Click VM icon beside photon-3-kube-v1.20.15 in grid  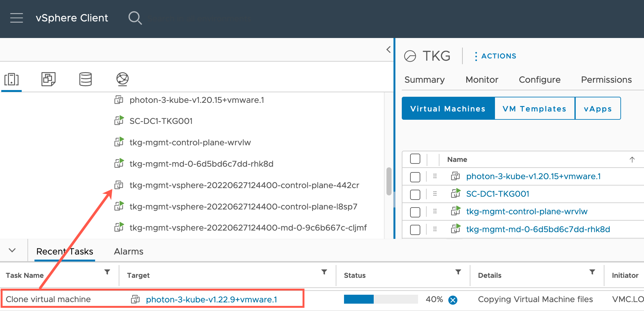455,176
